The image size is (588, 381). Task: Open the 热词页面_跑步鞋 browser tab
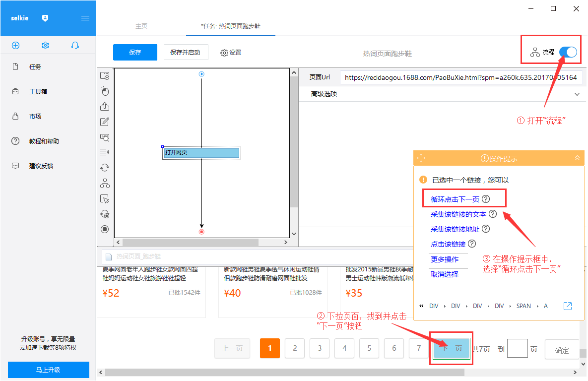point(138,256)
